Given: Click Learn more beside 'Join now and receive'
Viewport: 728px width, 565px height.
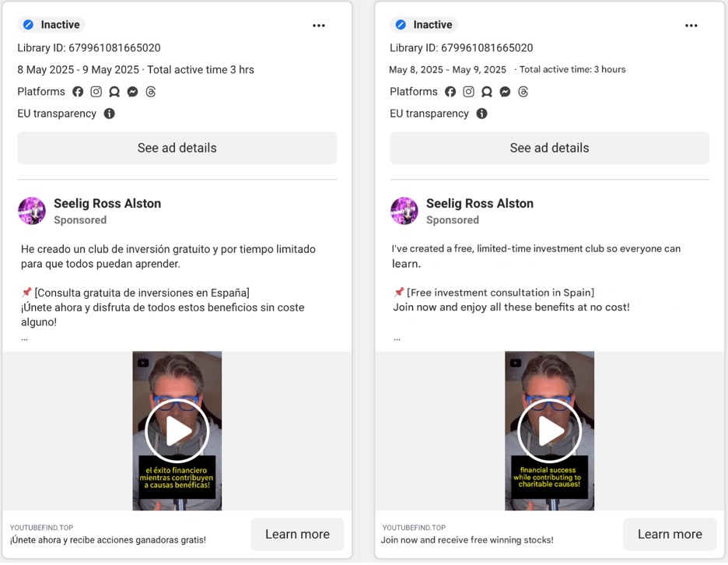Looking at the screenshot, I should (670, 534).
